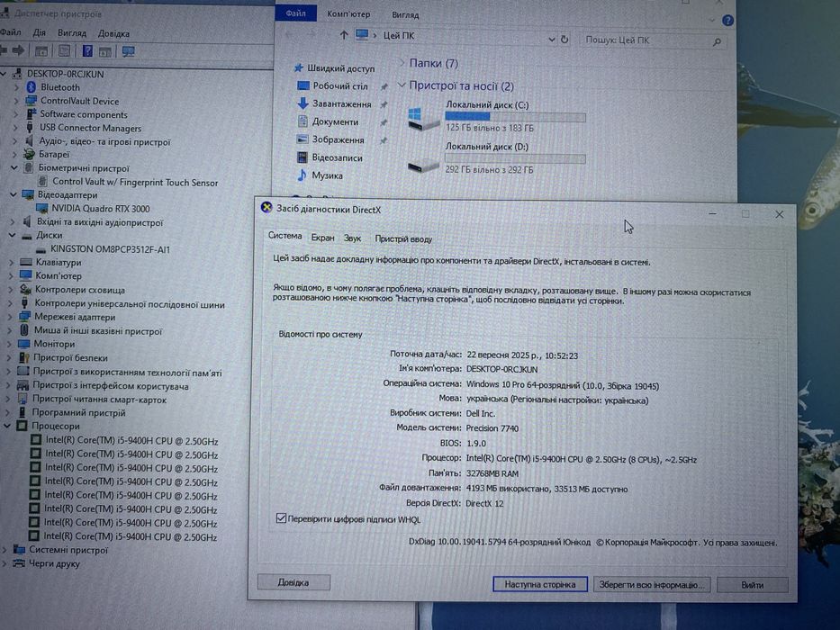Click the Файл button in Explorer ribbon
Image resolution: width=840 pixels, height=630 pixels.
click(295, 13)
